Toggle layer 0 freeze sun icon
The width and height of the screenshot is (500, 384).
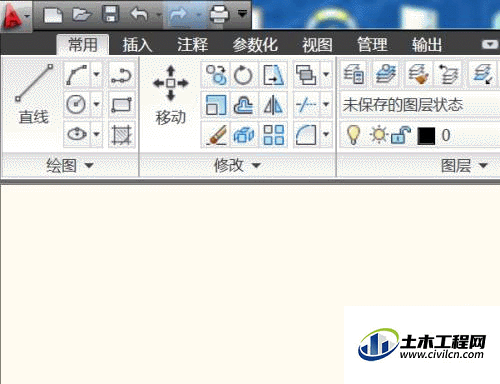pos(379,135)
